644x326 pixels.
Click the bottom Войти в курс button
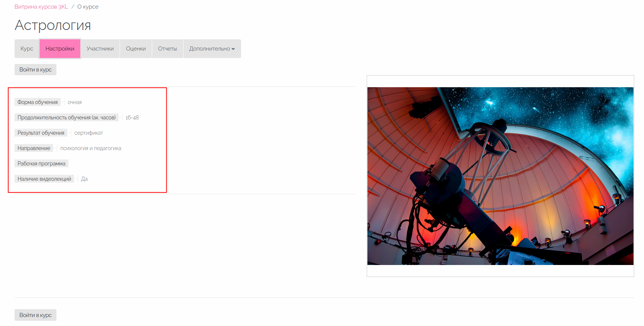[36, 315]
